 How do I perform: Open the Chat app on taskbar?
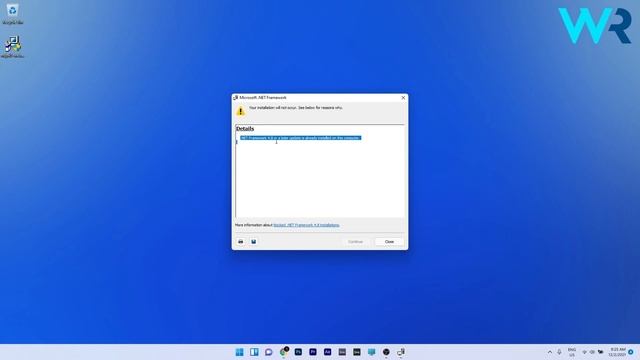269,352
